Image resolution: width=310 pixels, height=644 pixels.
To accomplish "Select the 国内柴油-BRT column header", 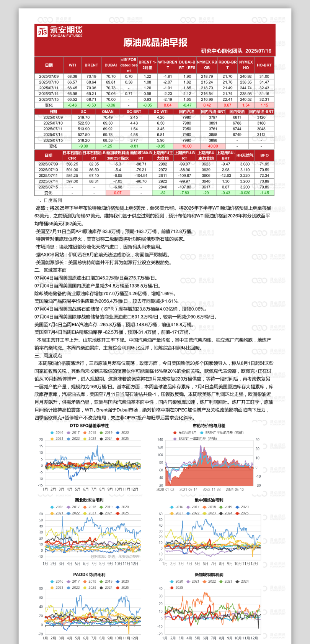I will pos(261,112).
